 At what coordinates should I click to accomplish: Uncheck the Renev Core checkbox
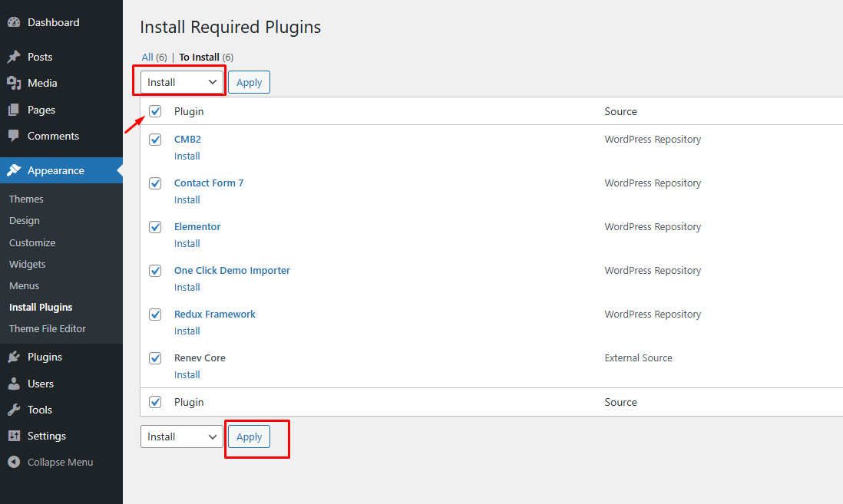point(155,357)
